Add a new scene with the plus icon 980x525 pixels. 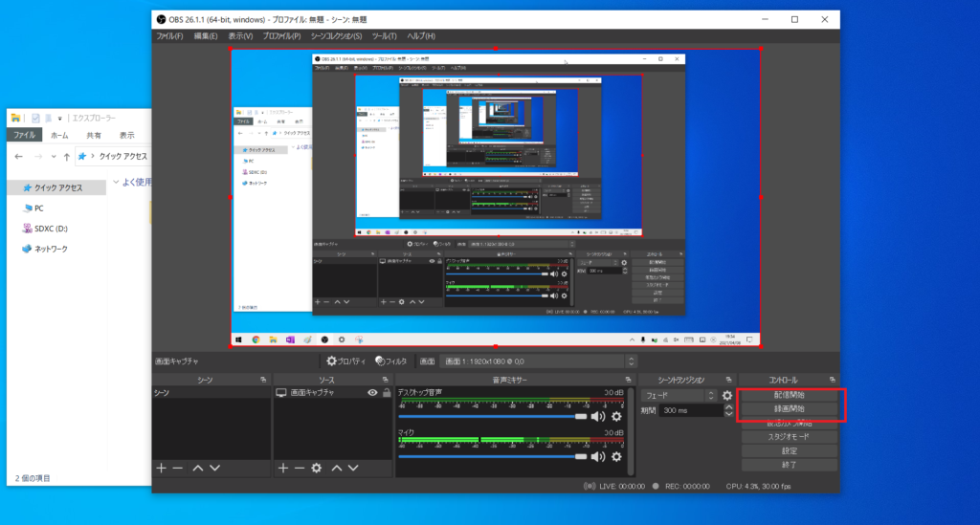point(161,468)
